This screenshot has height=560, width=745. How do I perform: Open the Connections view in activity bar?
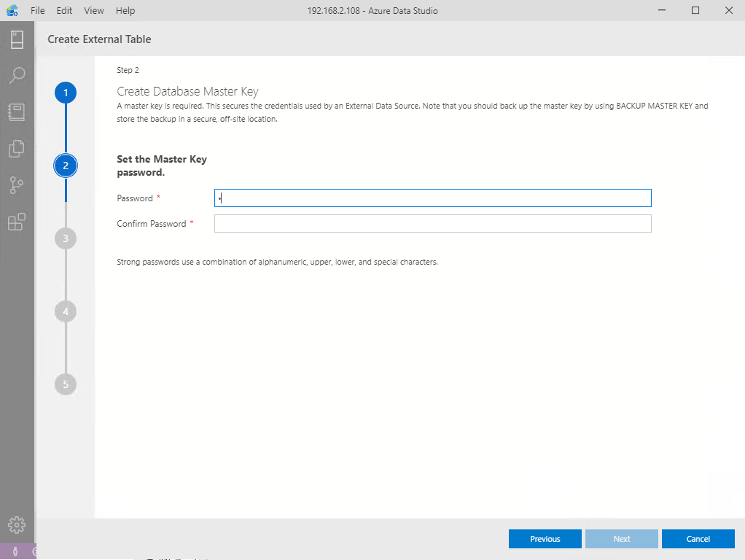point(17,39)
